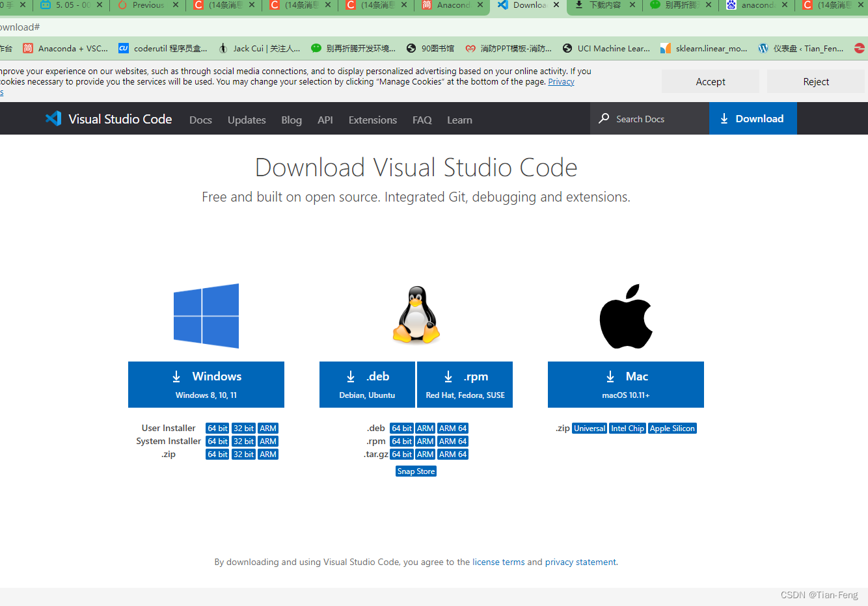The width and height of the screenshot is (868, 606).
Task: Open the 仪表盘 Tian_Fen WordPress bookmark
Action: 800,48
